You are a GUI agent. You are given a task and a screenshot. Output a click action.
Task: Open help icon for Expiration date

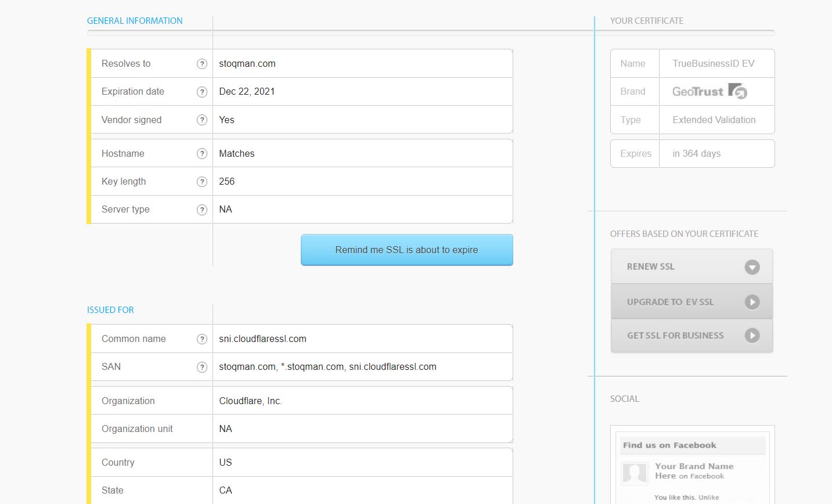[201, 92]
